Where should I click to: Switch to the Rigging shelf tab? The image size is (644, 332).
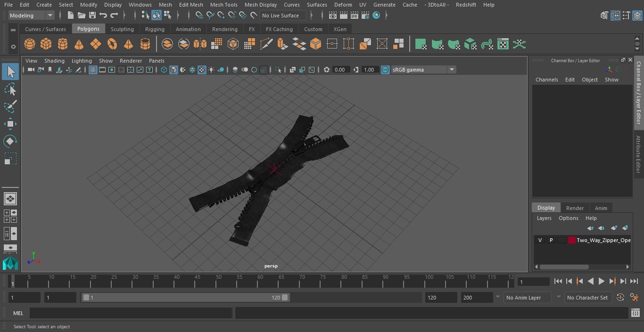click(x=155, y=29)
